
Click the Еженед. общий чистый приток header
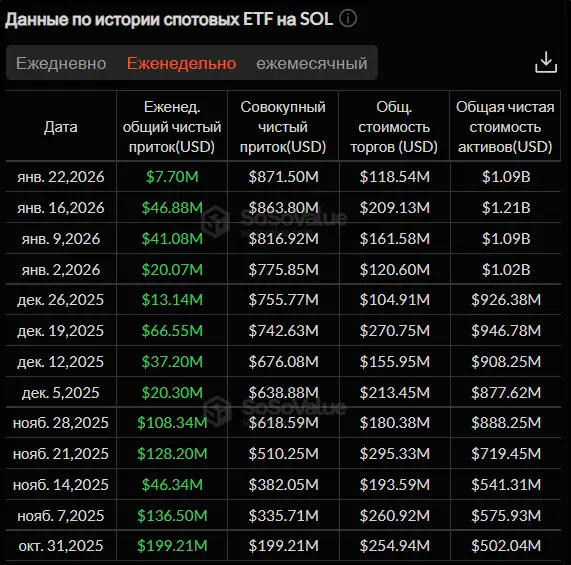click(x=172, y=127)
